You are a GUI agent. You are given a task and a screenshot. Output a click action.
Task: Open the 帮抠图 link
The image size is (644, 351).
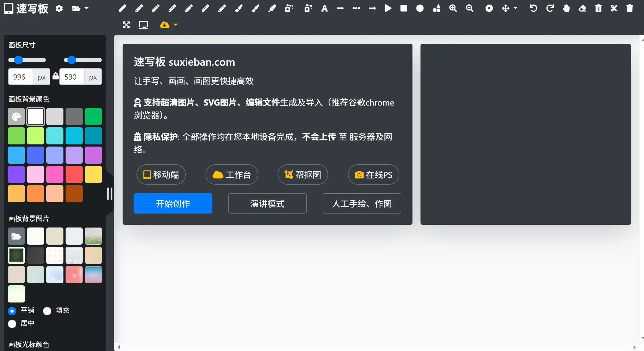(303, 174)
